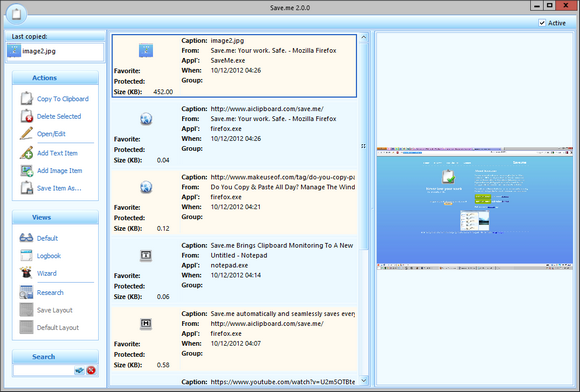Click the text icon of the notepad.exe entry
Viewport: 580px width, 392px height.
point(146,255)
